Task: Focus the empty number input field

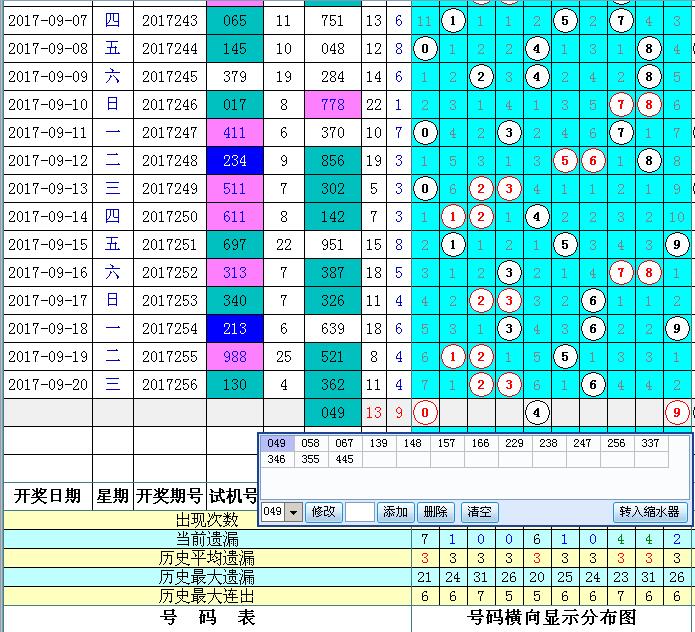Action: coord(359,512)
